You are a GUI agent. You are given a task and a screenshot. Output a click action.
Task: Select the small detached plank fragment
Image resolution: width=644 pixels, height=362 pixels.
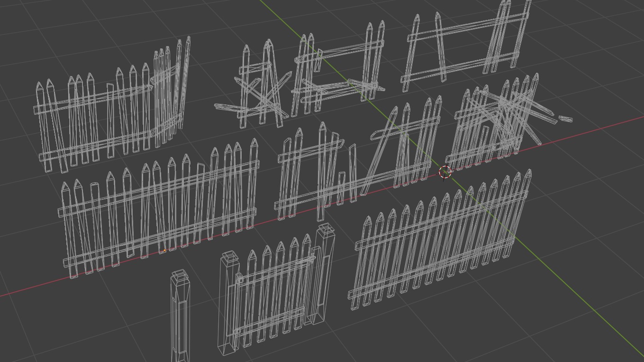pyautogui.click(x=565, y=119)
